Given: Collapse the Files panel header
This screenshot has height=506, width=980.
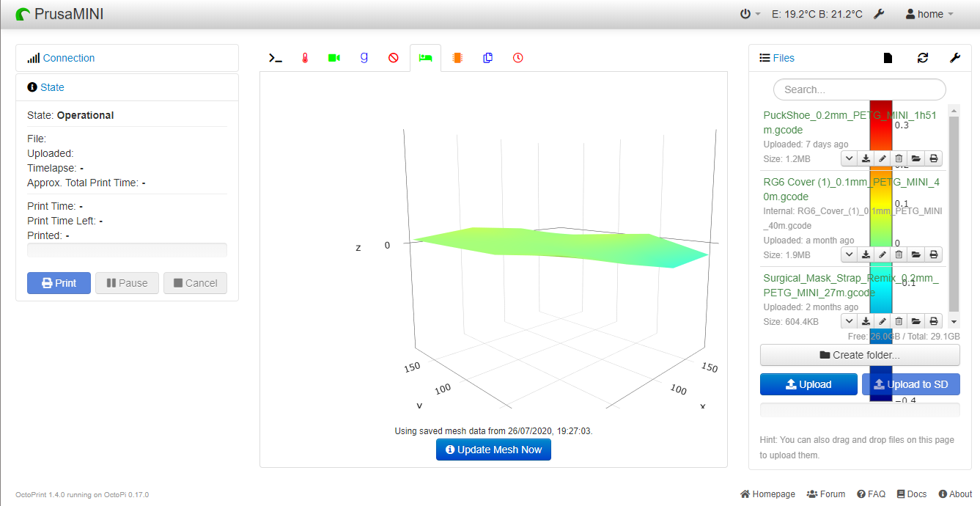Looking at the screenshot, I should 784,58.
